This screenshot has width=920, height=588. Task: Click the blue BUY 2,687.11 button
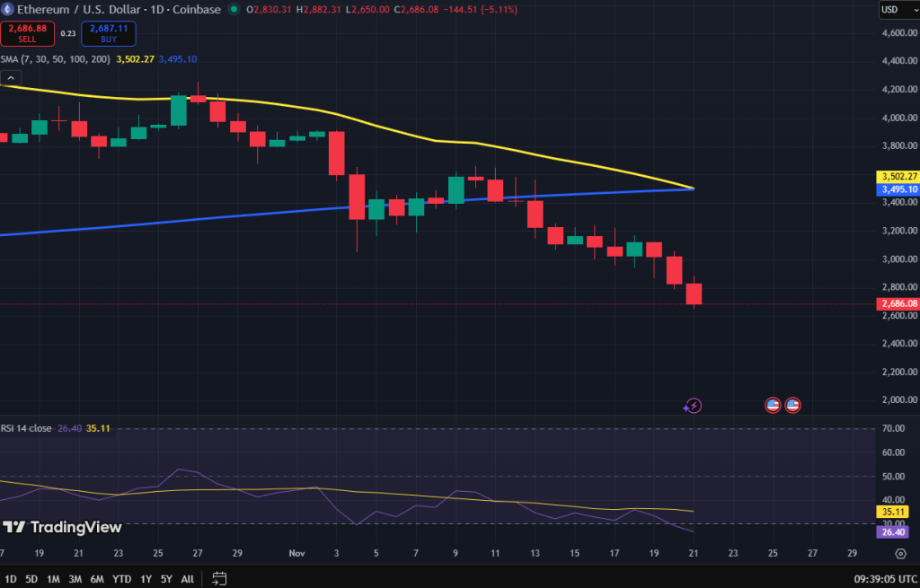coord(109,33)
